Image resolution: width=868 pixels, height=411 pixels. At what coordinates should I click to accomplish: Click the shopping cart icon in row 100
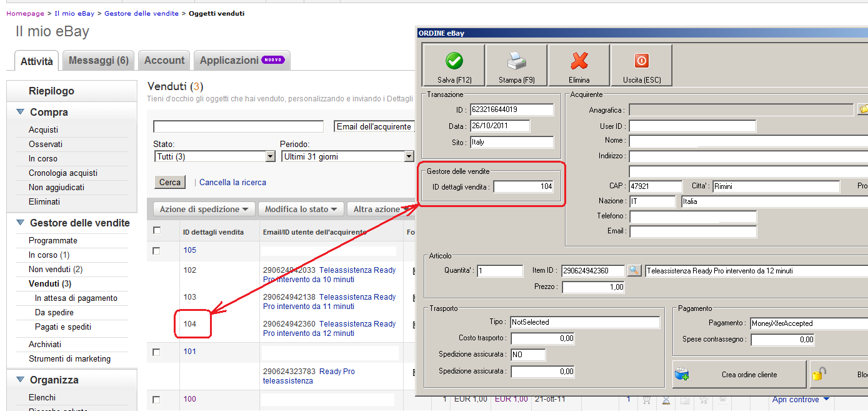click(647, 400)
